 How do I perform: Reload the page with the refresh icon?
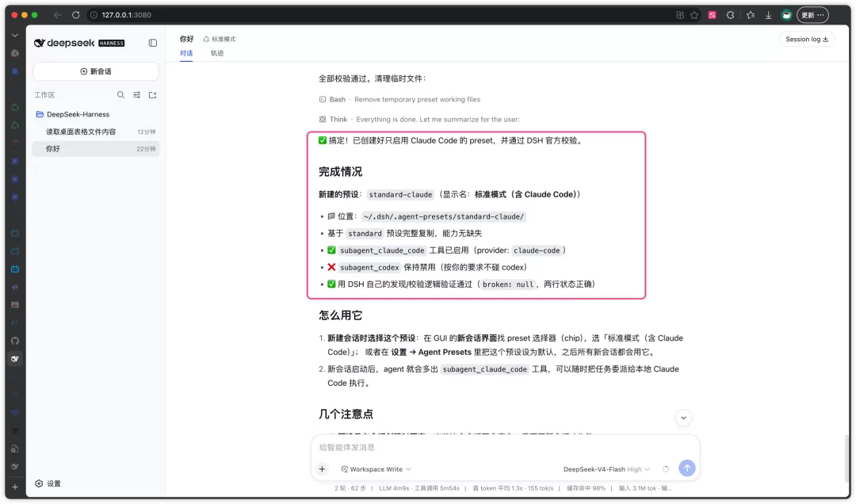(76, 15)
